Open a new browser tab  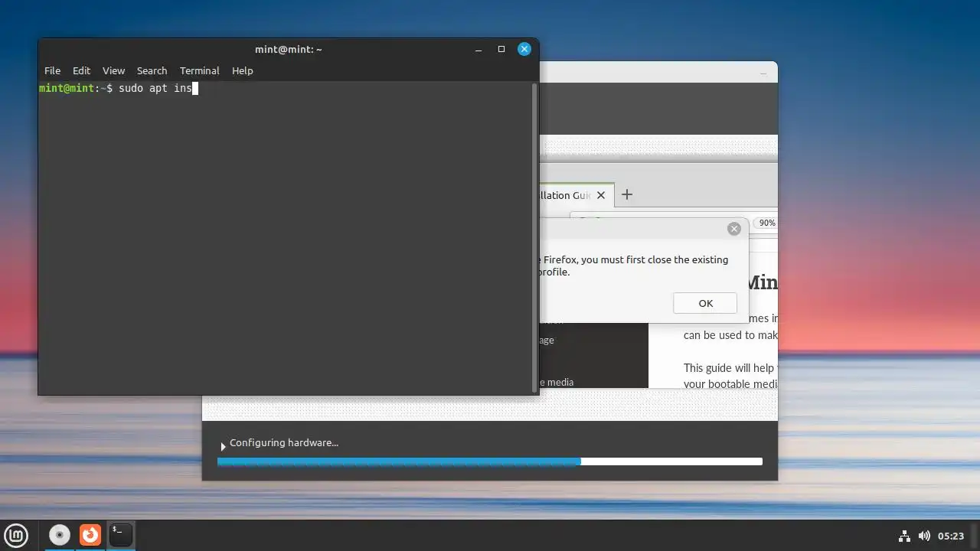point(627,194)
